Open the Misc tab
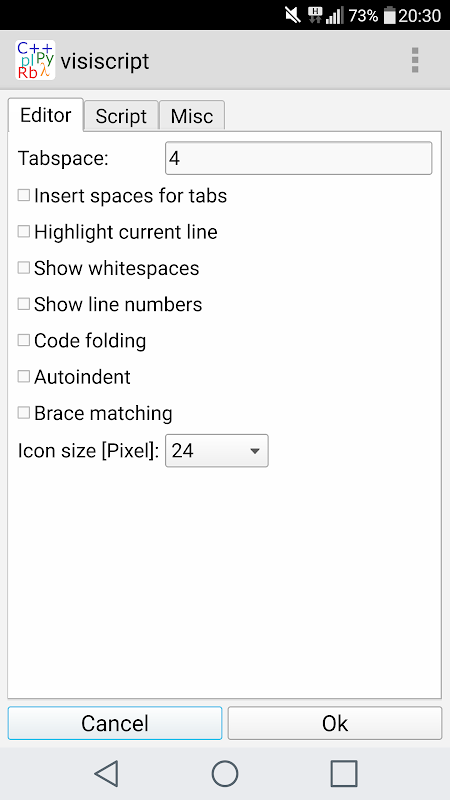The image size is (450, 800). (x=192, y=116)
